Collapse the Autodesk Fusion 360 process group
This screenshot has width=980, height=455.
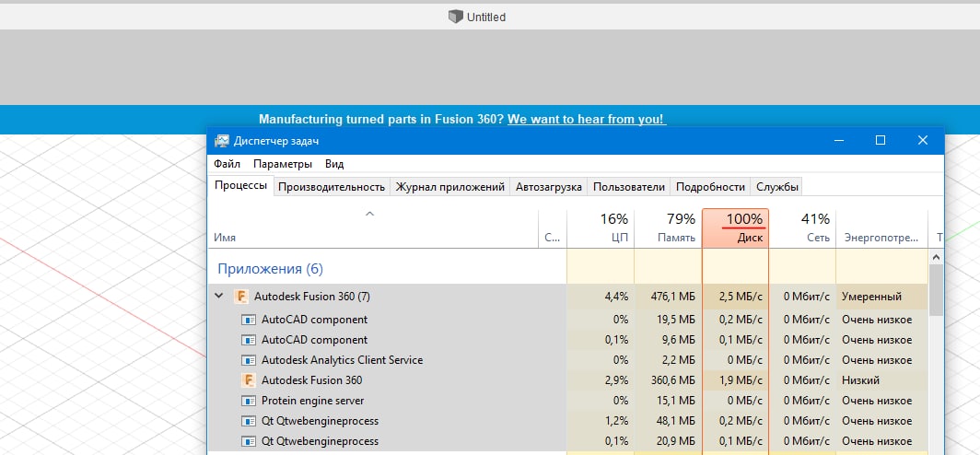point(219,297)
